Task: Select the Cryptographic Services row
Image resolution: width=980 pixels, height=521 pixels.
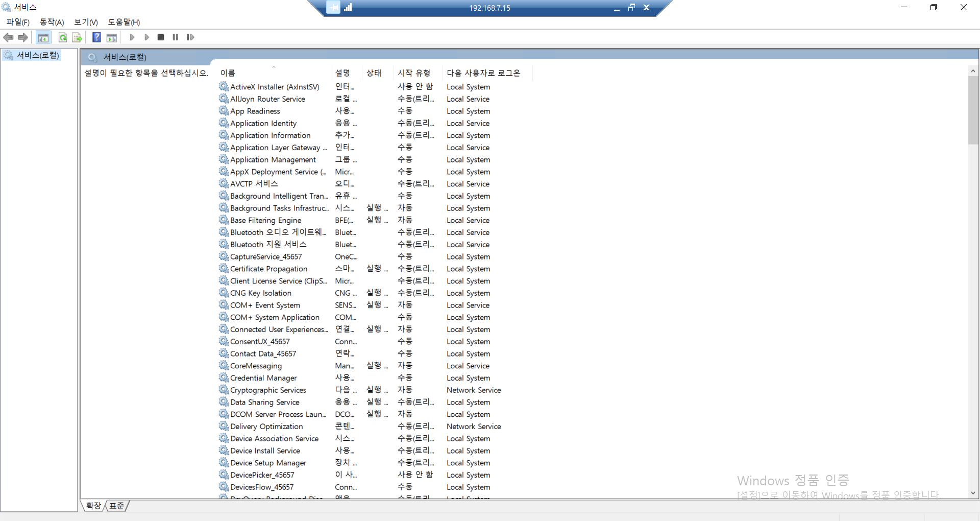Action: point(375,390)
